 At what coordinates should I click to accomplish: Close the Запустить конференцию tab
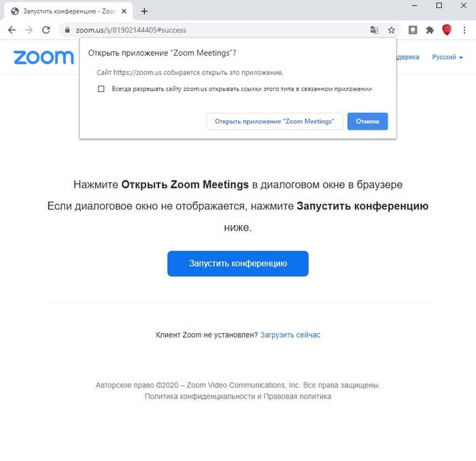pyautogui.click(x=124, y=11)
